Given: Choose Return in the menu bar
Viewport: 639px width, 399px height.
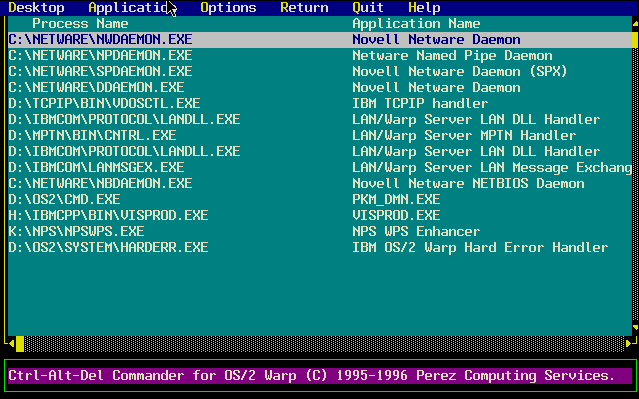Looking at the screenshot, I should tap(304, 8).
